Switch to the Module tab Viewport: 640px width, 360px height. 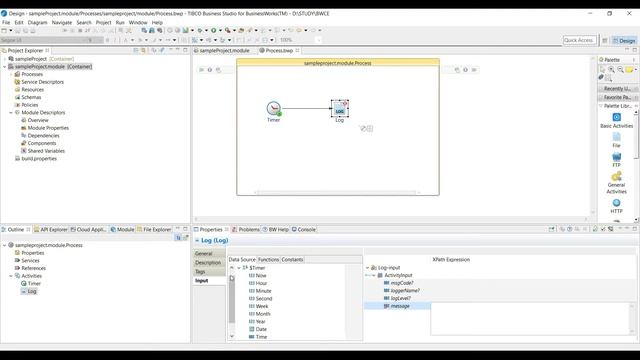(x=122, y=229)
